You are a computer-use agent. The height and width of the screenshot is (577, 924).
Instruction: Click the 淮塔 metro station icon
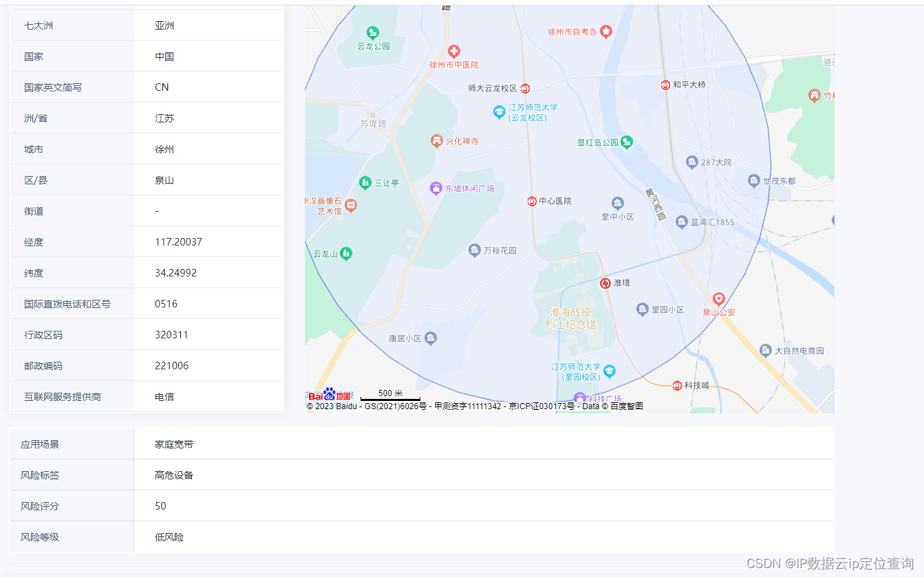605,283
